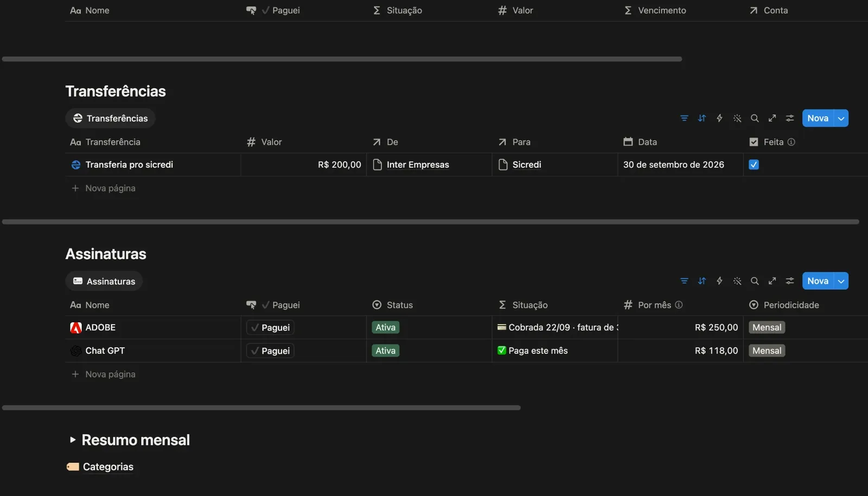Click the Transferia pro sicredi page icon

click(76, 165)
